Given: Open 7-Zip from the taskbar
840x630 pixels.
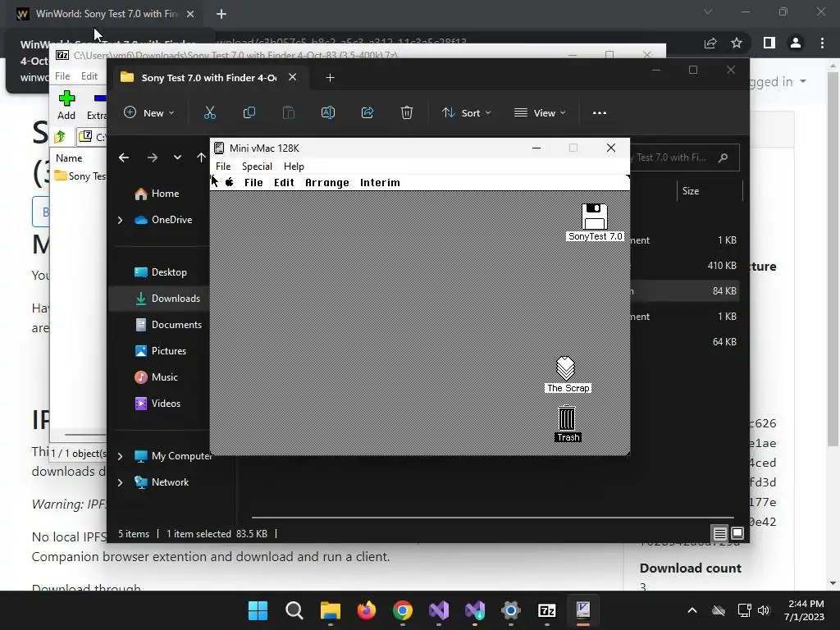Looking at the screenshot, I should tap(547, 610).
